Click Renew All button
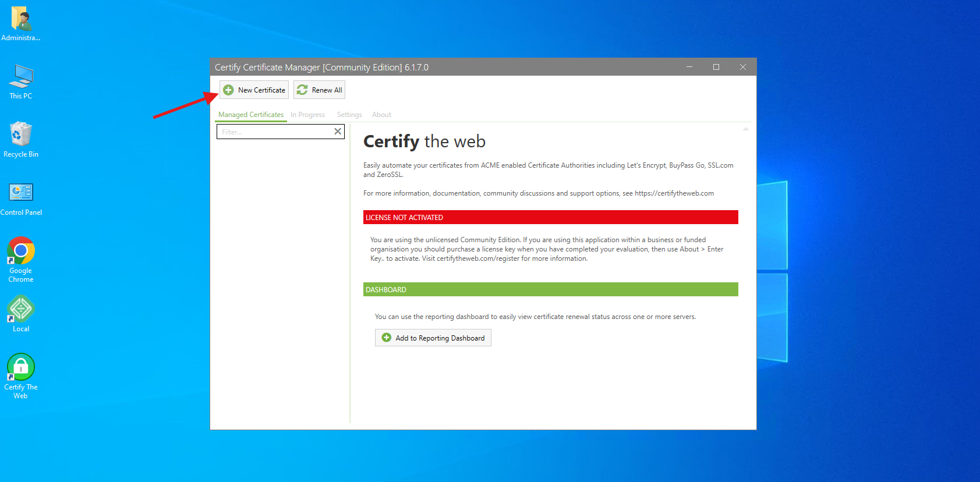Screen dimensions: 980x482 coord(319,90)
